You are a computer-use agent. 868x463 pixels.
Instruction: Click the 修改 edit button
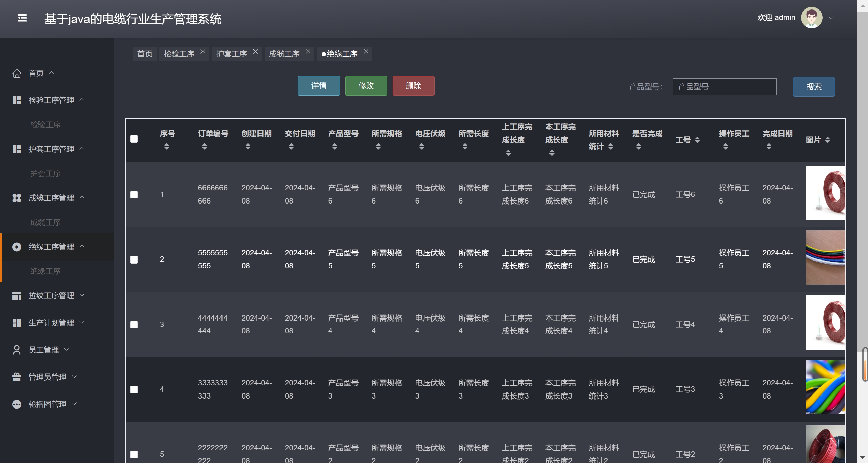(366, 86)
